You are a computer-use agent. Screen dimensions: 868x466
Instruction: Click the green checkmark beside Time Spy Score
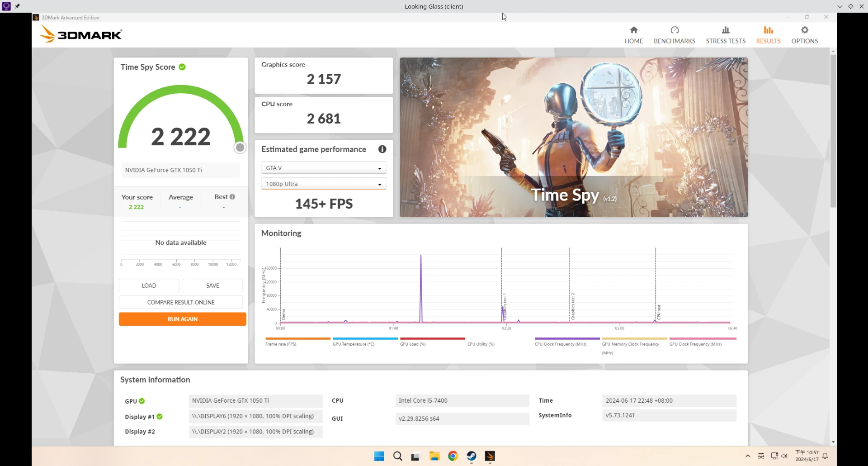pos(182,67)
